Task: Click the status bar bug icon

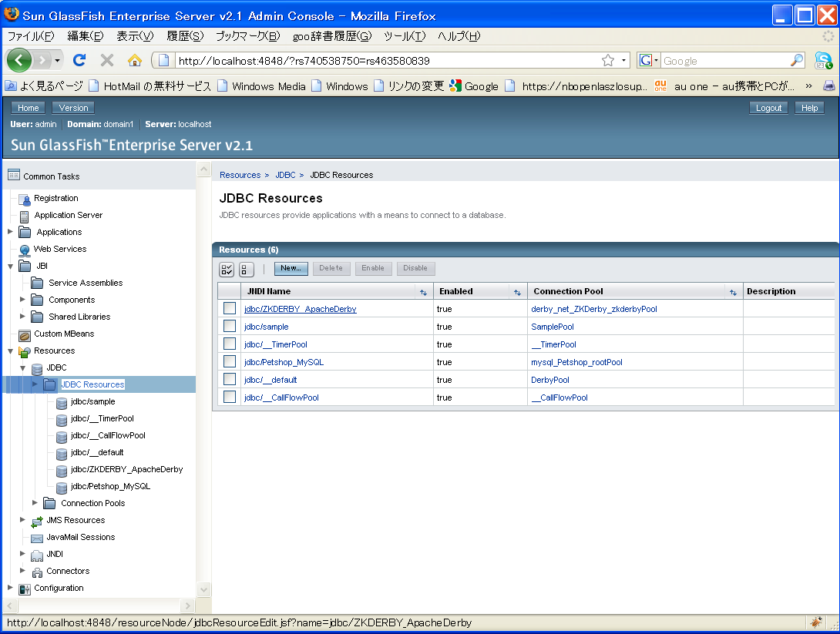Action: (x=816, y=622)
